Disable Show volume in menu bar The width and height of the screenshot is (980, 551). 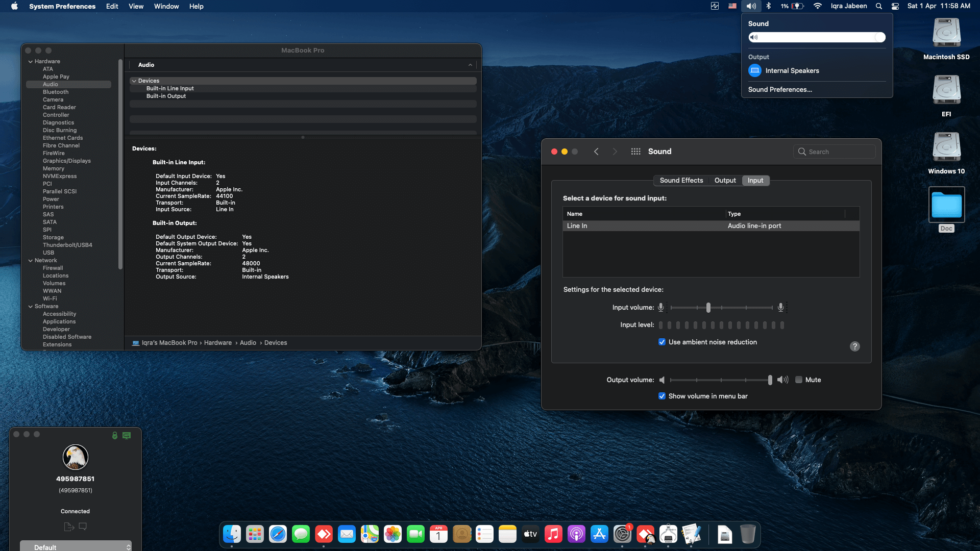(x=662, y=396)
